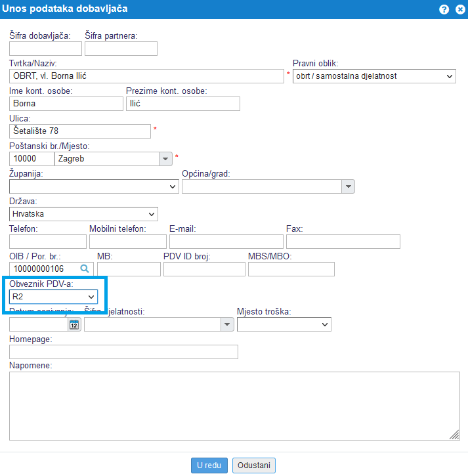
Task: Expand the Općina/grad combo box arrow
Action: pos(348,186)
